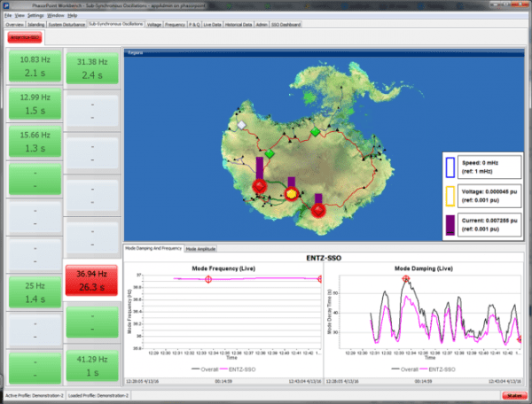532x404 pixels.
Task: Select the 15.66 Hz mode tile
Action: (x=35, y=142)
